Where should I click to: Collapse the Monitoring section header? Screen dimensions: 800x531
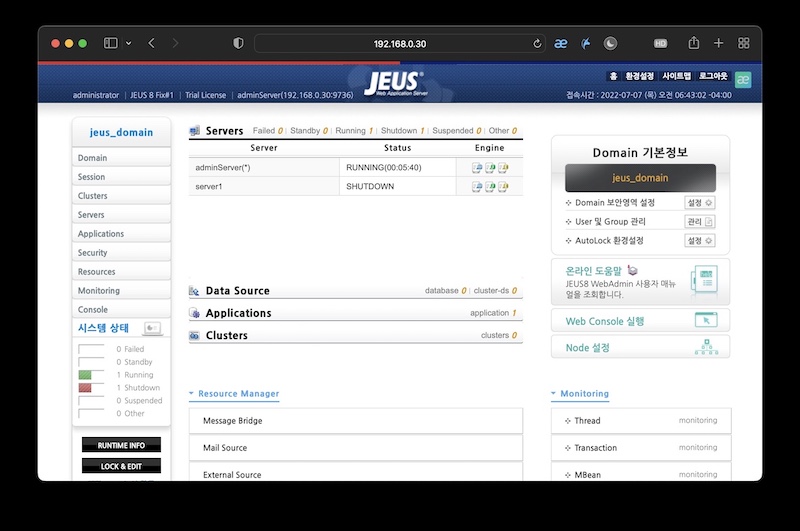click(x=554, y=394)
